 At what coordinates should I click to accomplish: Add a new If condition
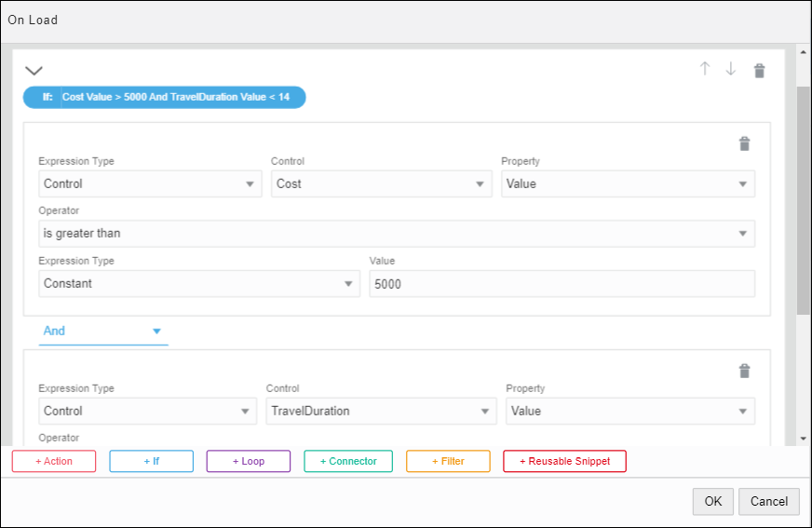pos(151,461)
